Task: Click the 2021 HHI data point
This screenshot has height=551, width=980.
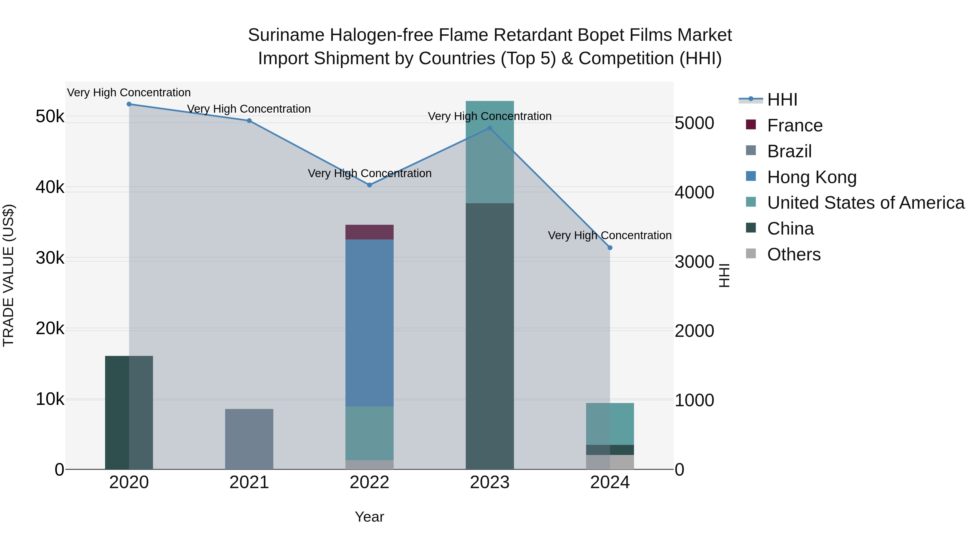Action: [x=249, y=121]
